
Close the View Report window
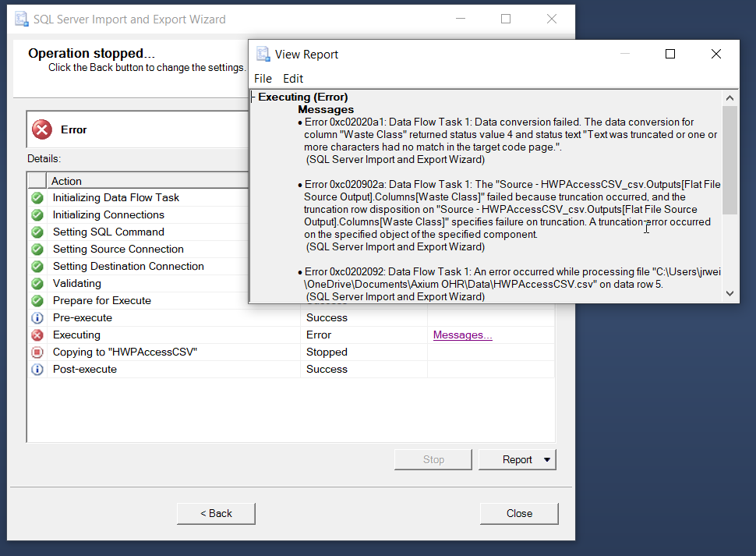716,54
